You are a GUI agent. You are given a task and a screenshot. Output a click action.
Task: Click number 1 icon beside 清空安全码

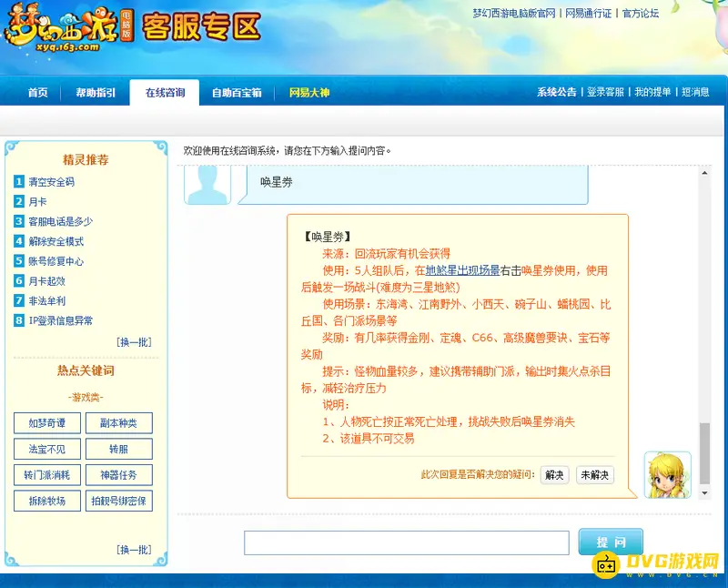coord(19,182)
